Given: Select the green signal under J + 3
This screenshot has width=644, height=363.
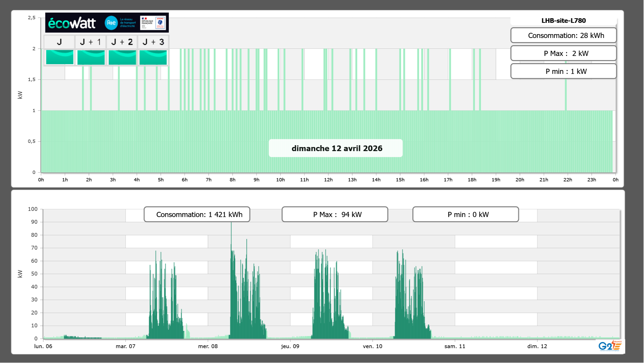Looking at the screenshot, I should click(x=153, y=57).
